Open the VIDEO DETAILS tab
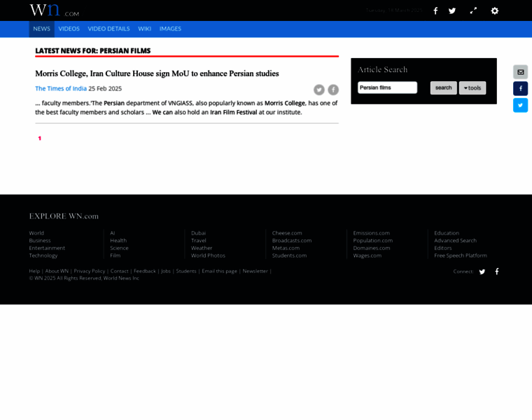 click(108, 29)
